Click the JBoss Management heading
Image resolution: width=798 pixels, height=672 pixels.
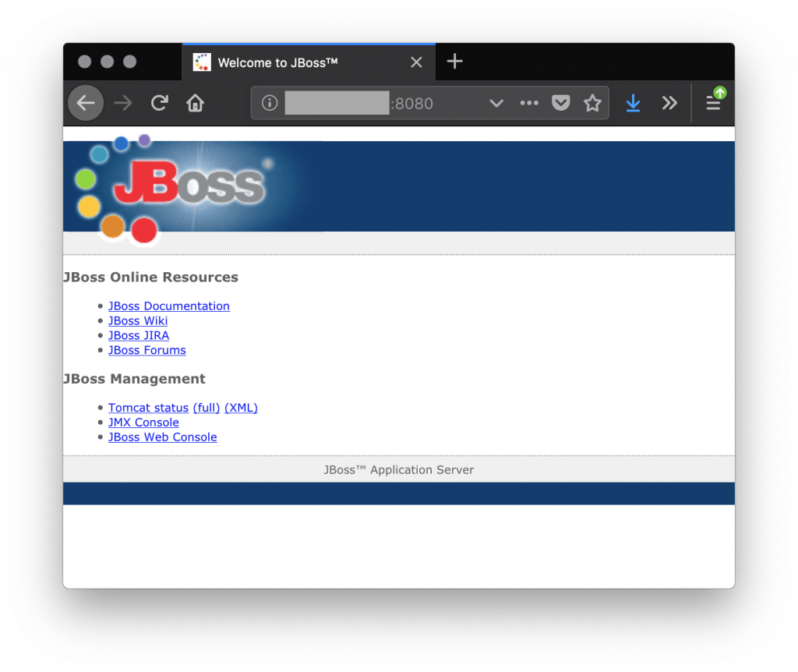pos(134,379)
